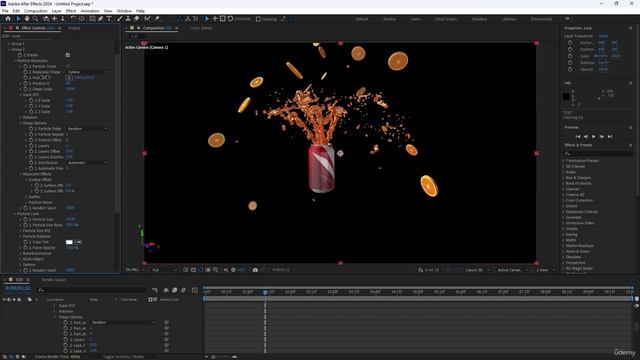Select the Brush tool
Image resolution: width=640 pixels, height=360 pixels.
coord(120,19)
